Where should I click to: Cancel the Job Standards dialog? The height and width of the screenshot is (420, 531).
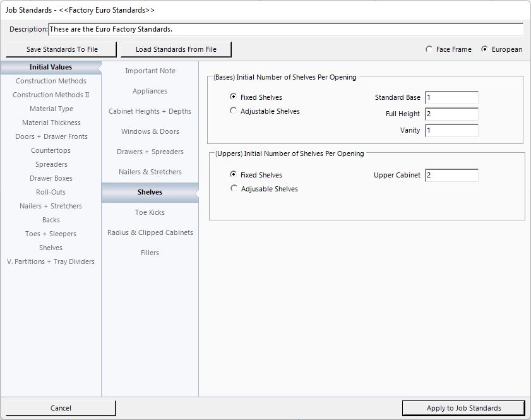61,408
